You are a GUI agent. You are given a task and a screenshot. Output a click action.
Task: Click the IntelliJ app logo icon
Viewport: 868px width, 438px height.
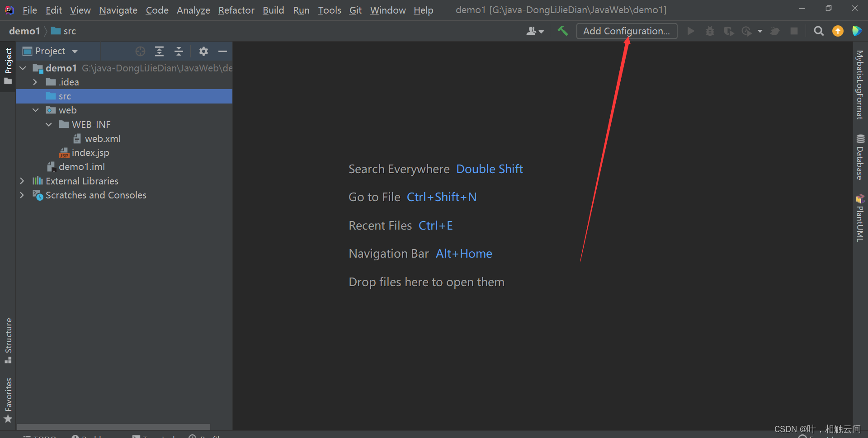(9, 10)
